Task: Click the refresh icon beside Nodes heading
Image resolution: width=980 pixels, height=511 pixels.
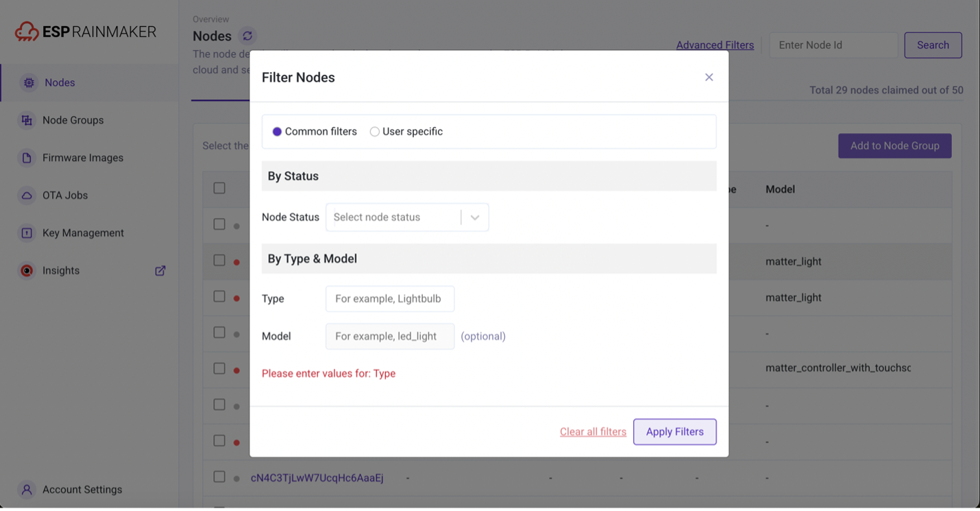Action: coord(247,36)
